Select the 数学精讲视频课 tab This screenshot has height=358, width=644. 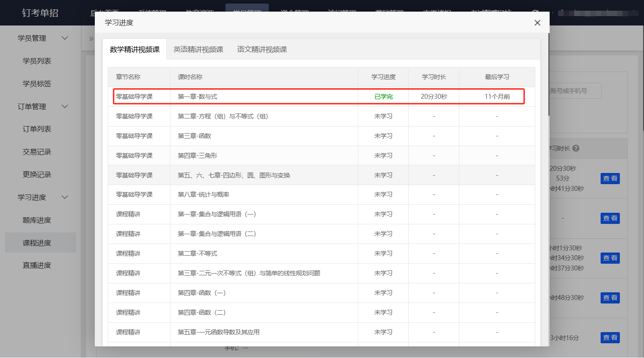(x=135, y=50)
